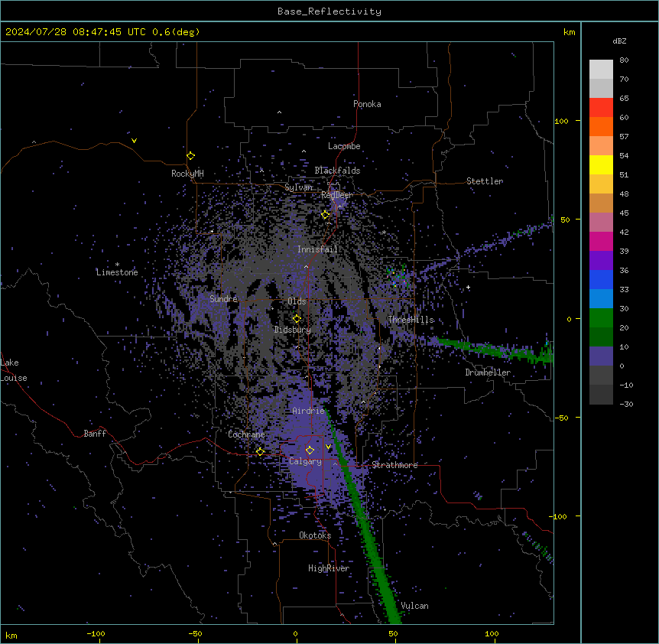This screenshot has width=659, height=644.
Task: Click the white caret marker near Innisfail
Action: coord(306,266)
